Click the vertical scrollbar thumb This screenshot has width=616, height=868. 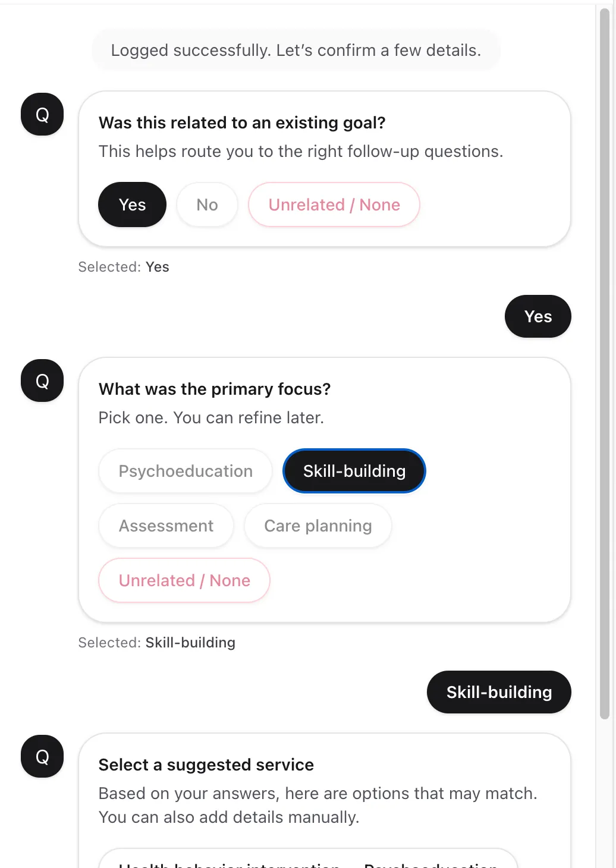pos(605,363)
